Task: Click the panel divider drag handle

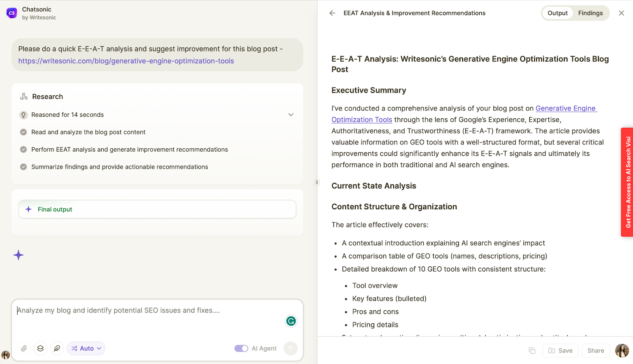Action: point(317,182)
